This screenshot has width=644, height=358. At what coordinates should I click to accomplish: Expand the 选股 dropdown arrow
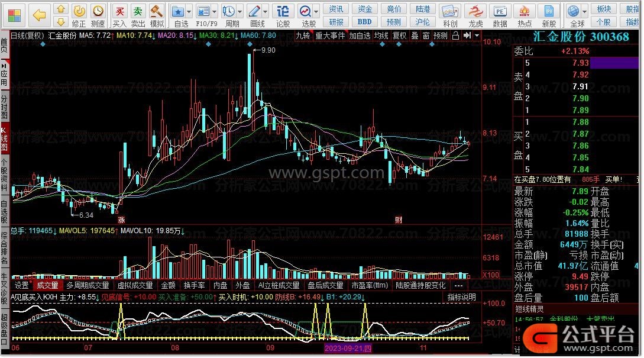(x=316, y=11)
